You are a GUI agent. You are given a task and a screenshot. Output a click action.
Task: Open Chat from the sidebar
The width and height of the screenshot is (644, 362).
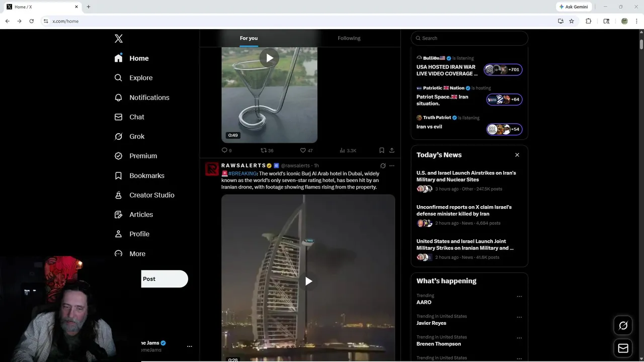(x=129, y=117)
